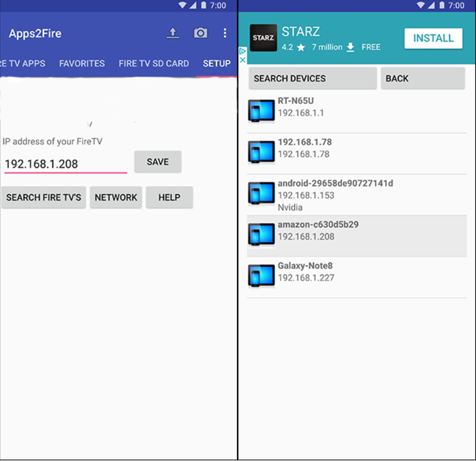This screenshot has width=476, height=461.
Task: Click the 192.168.1.1 address text
Action: click(x=301, y=113)
